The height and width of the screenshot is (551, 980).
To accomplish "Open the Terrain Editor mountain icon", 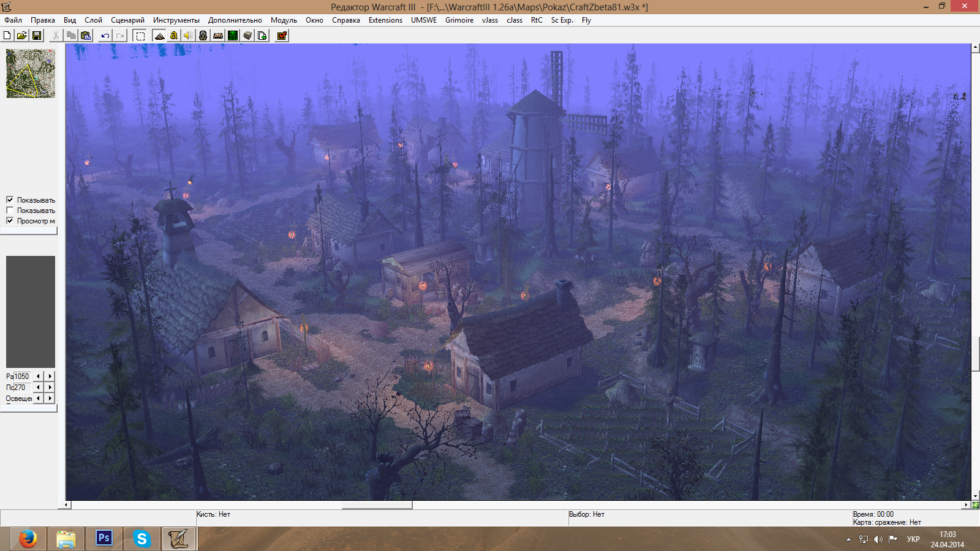I will (x=159, y=36).
